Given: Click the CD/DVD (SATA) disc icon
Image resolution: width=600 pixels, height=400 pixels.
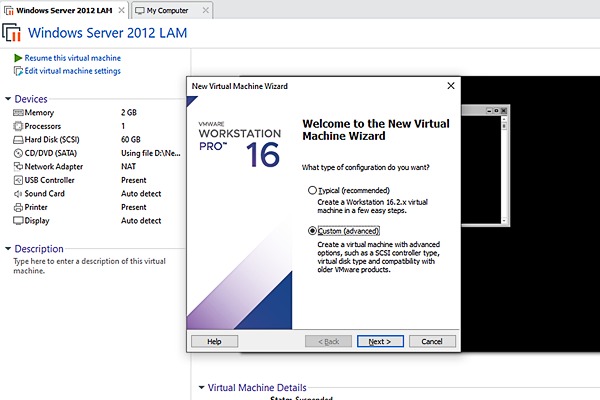Looking at the screenshot, I should coord(18,153).
